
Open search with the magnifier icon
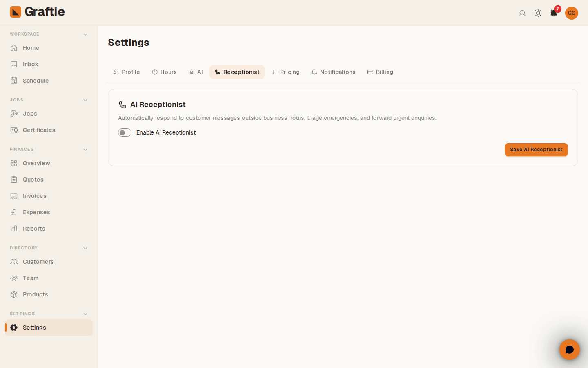[523, 13]
